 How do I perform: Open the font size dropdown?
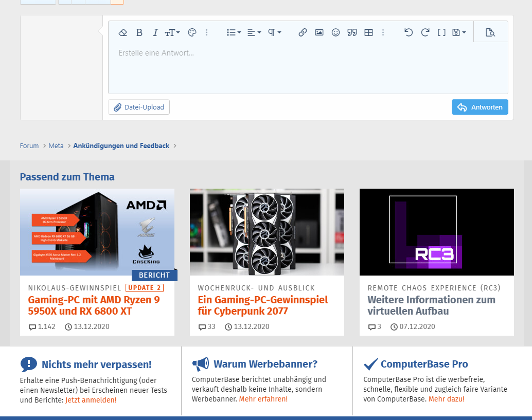172,32
